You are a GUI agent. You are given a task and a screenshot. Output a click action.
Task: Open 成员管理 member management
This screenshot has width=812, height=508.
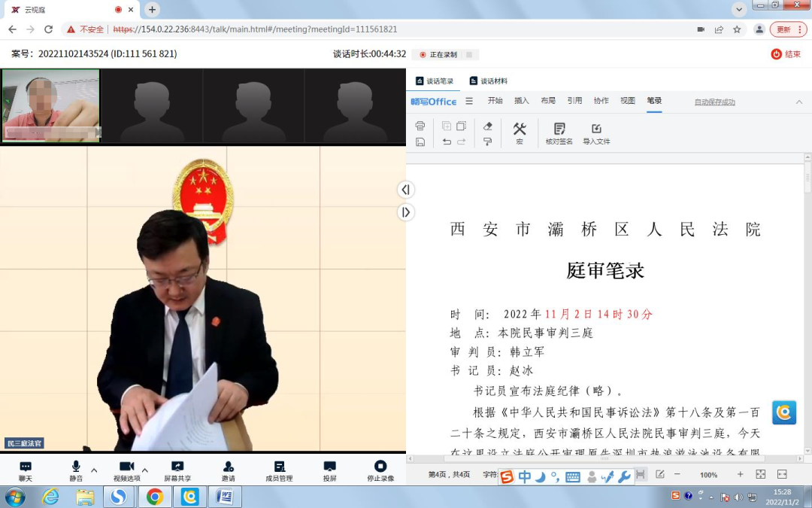pos(279,471)
